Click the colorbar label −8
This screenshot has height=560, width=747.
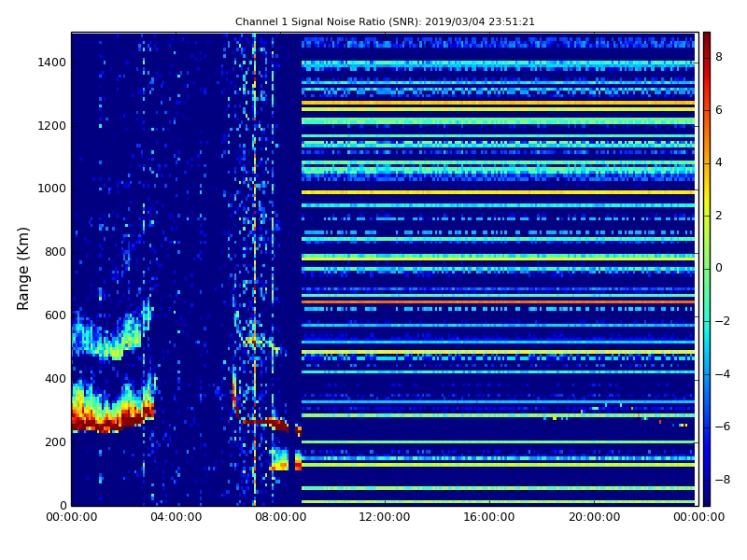click(723, 480)
